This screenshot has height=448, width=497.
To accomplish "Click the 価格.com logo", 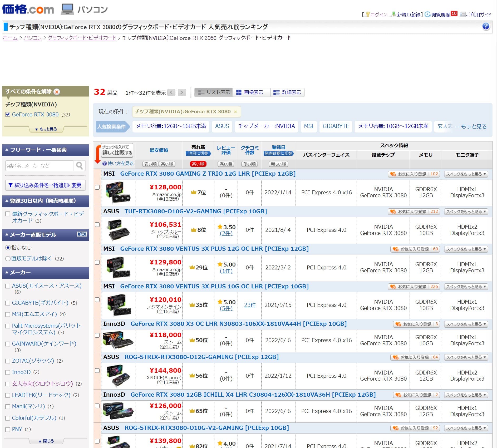I will tap(28, 9).
